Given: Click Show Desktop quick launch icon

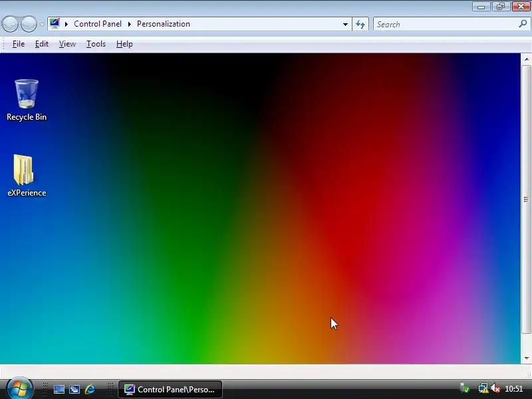Looking at the screenshot, I should [59, 389].
